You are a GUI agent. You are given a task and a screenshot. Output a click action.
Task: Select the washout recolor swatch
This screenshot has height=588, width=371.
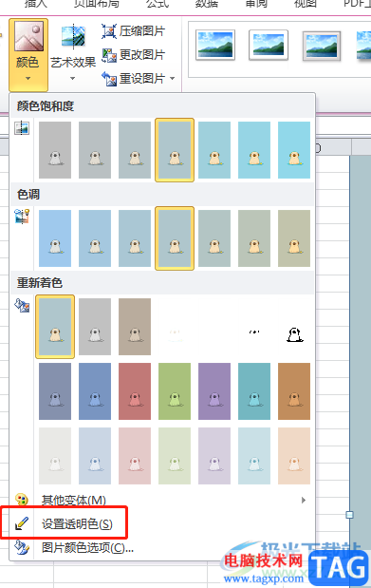click(175, 327)
